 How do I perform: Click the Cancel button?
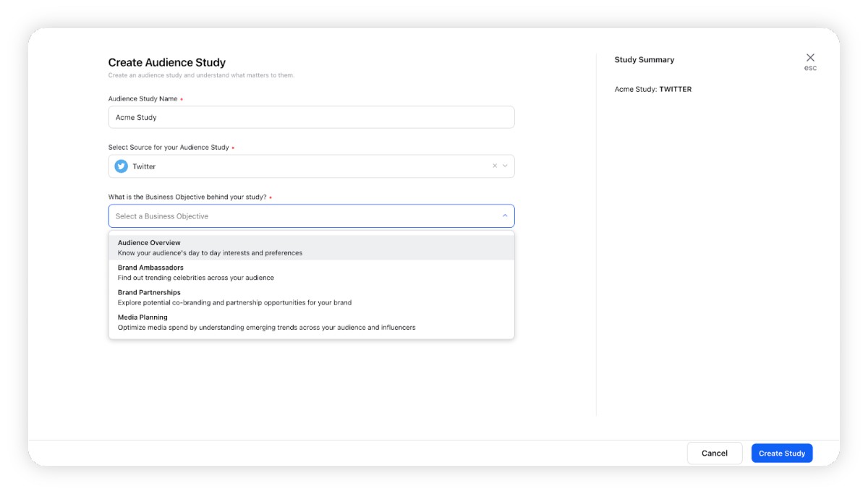pos(715,453)
